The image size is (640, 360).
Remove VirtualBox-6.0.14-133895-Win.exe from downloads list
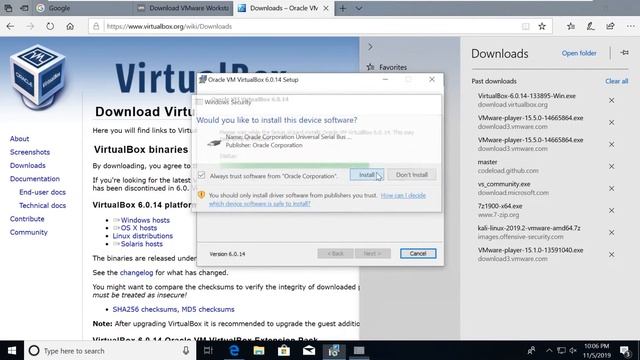pos(611,100)
